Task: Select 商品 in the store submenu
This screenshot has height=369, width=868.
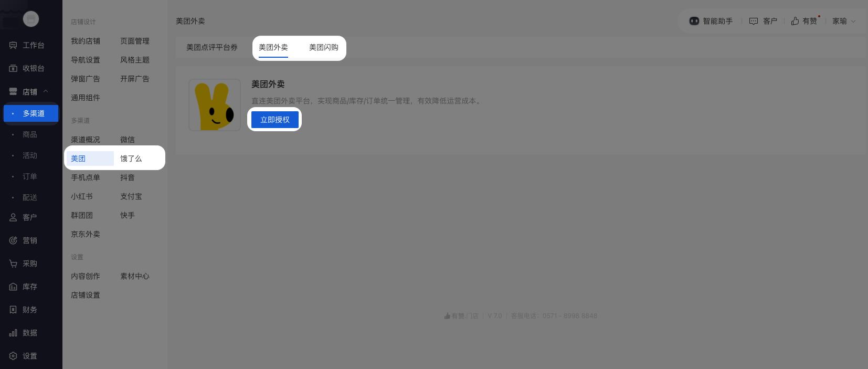Action: [30, 134]
